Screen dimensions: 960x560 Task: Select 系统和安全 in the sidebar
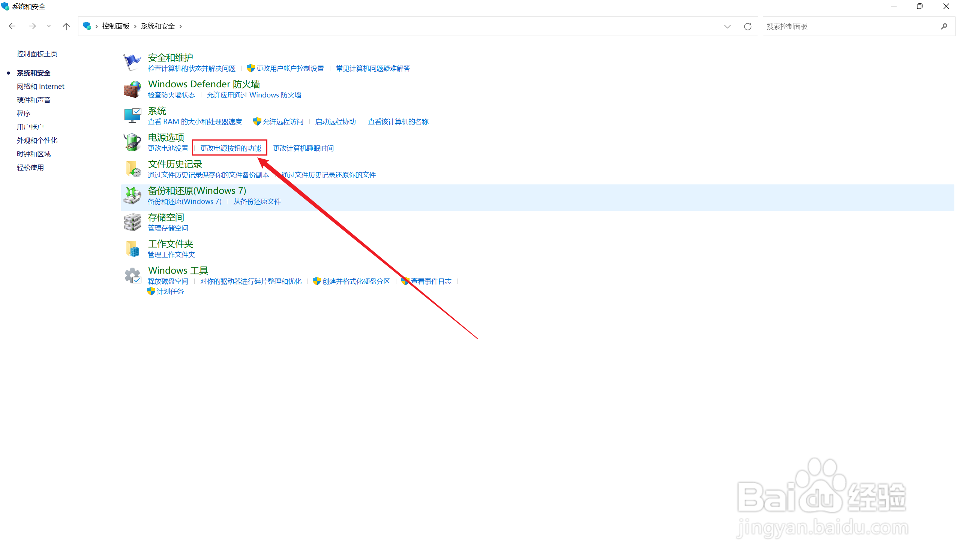click(33, 73)
